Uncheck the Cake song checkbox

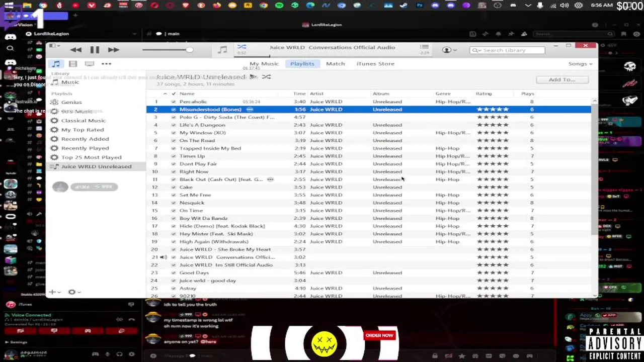(x=174, y=188)
